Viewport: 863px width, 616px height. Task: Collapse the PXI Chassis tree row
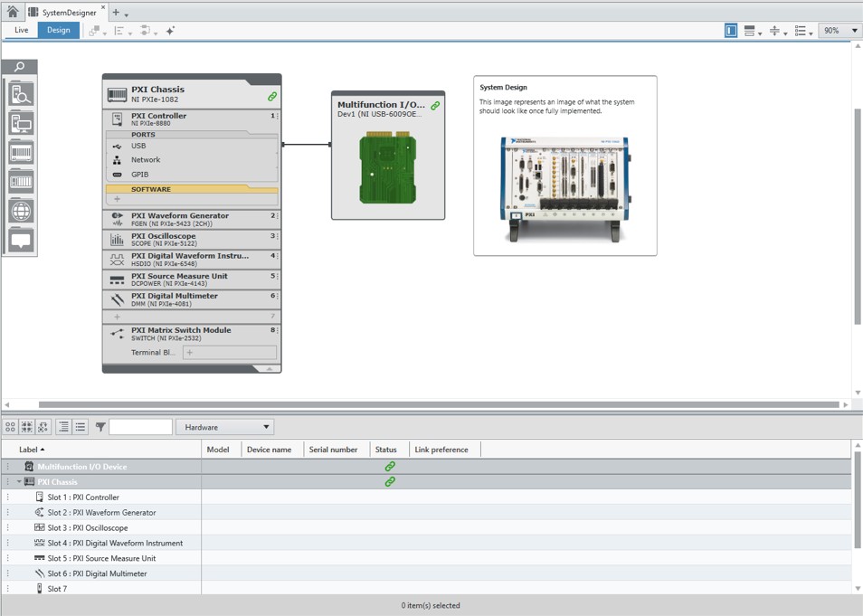(19, 482)
